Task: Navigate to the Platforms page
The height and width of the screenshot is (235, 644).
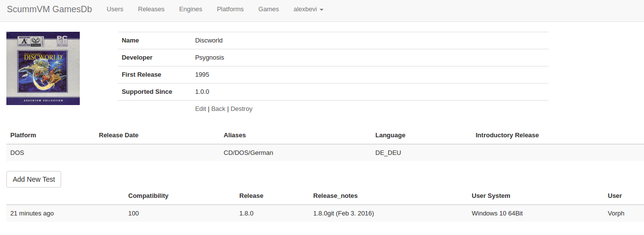Action: click(230, 9)
